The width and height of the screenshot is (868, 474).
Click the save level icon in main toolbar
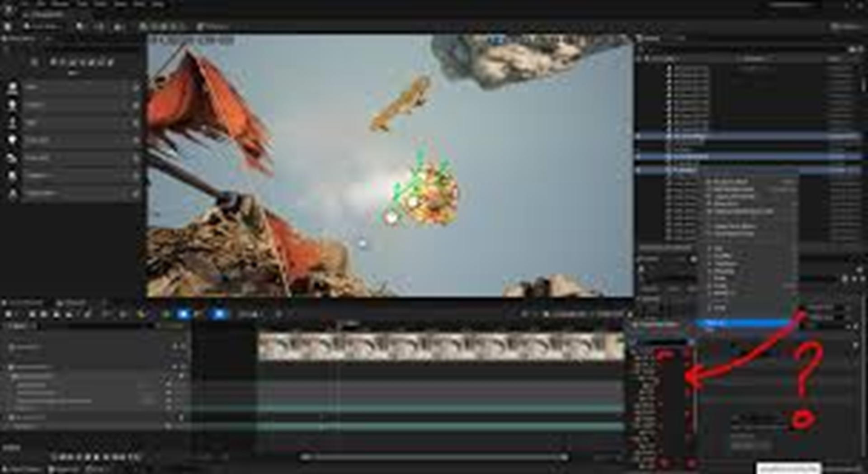coord(8,27)
